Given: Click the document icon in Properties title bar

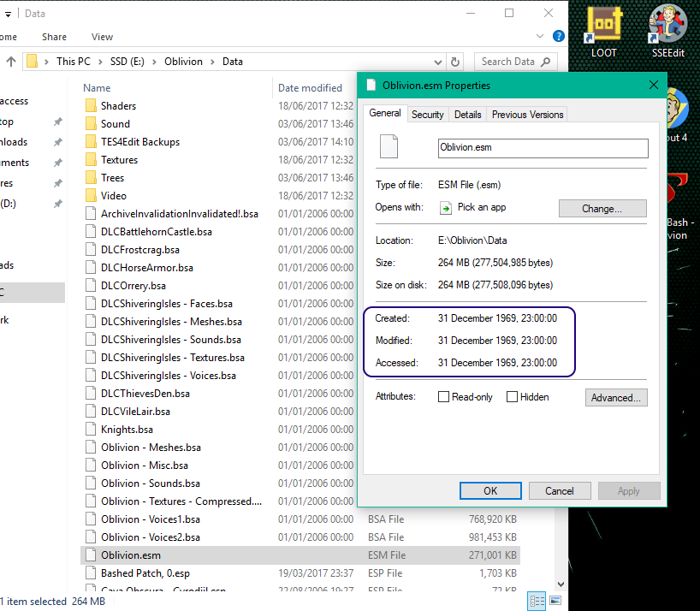Looking at the screenshot, I should pos(371,85).
